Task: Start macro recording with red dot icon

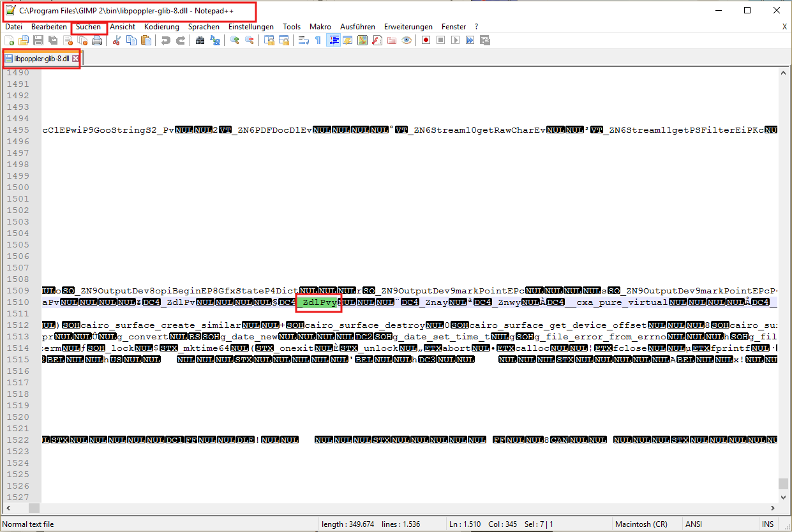Action: pyautogui.click(x=426, y=40)
